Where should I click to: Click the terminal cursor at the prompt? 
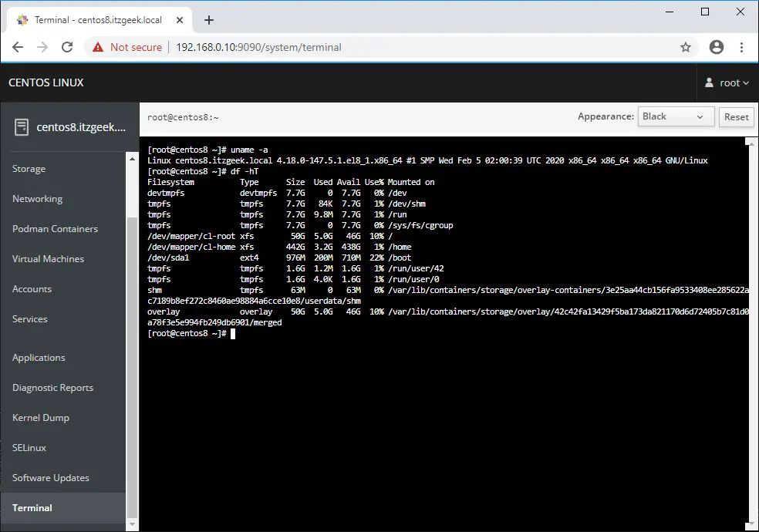233,334
